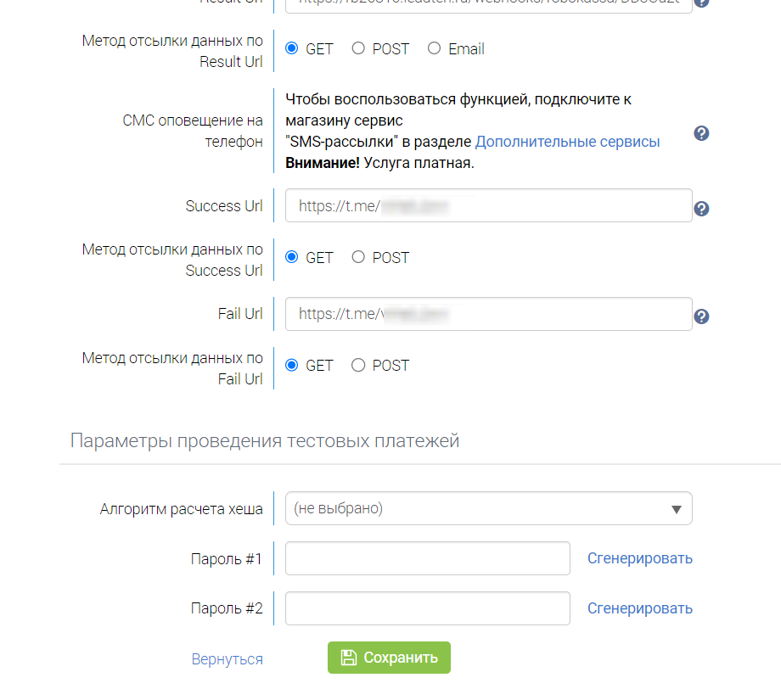Generate a value for Пароль #1
781x700 pixels.
[639, 558]
